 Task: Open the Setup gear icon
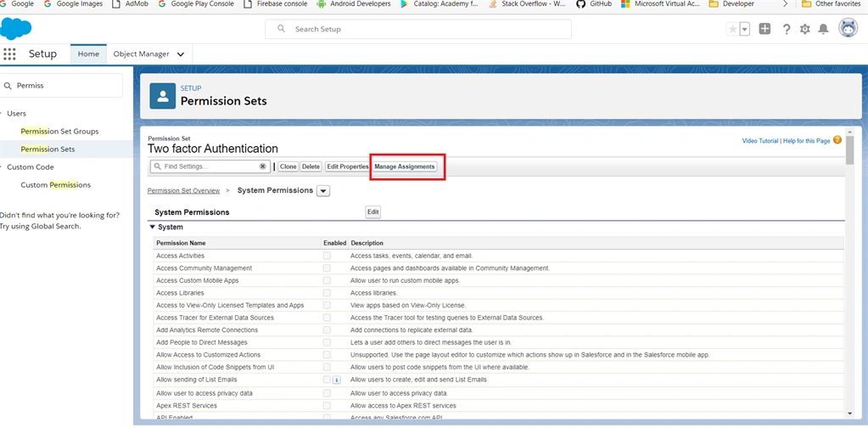click(x=805, y=30)
